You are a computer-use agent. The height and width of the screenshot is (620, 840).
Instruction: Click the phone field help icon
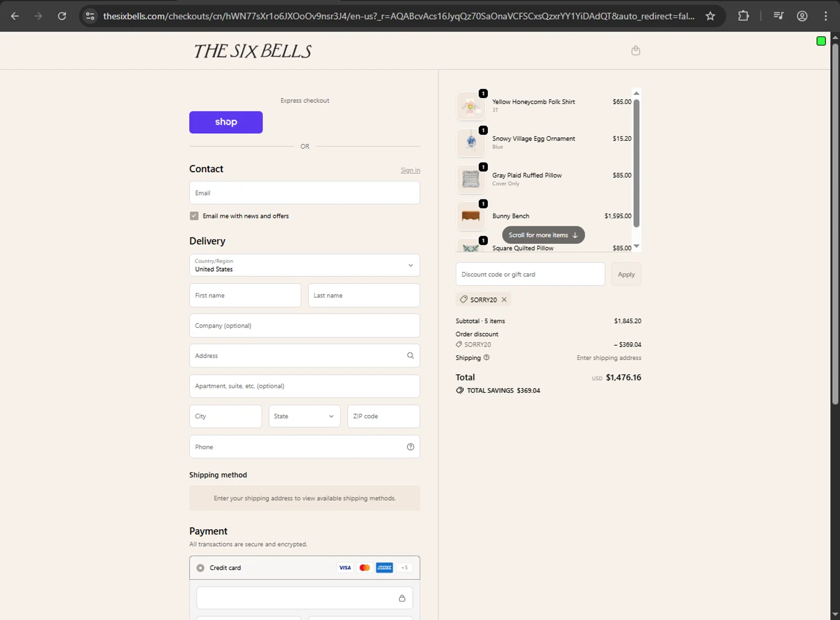[x=410, y=447]
